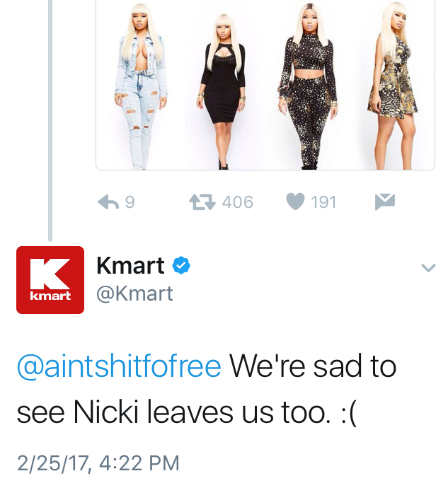Tap the retweet icon
This screenshot has height=488, width=448.
pyautogui.click(x=202, y=202)
